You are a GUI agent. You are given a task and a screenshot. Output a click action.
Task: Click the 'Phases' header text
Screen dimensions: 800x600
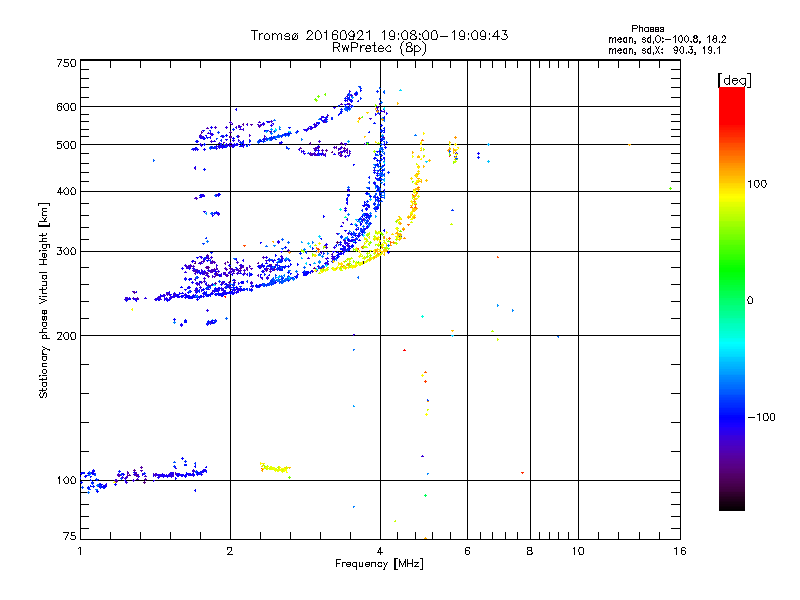point(647,29)
